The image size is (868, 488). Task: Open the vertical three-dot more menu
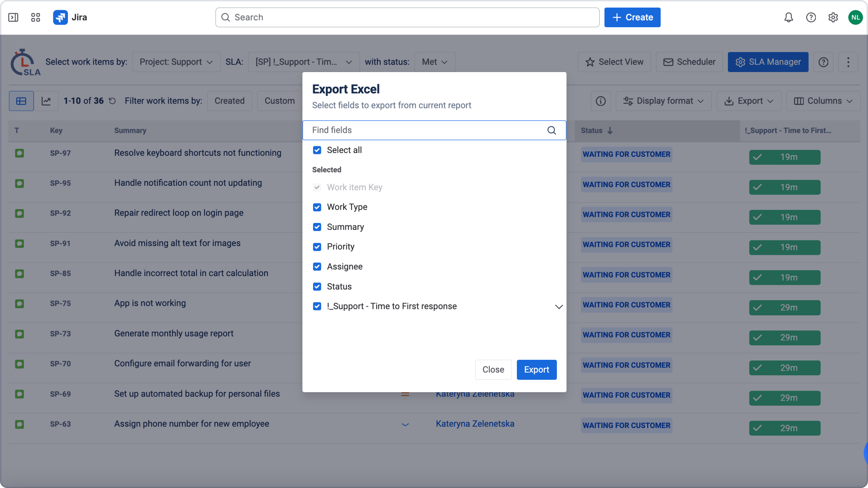848,62
